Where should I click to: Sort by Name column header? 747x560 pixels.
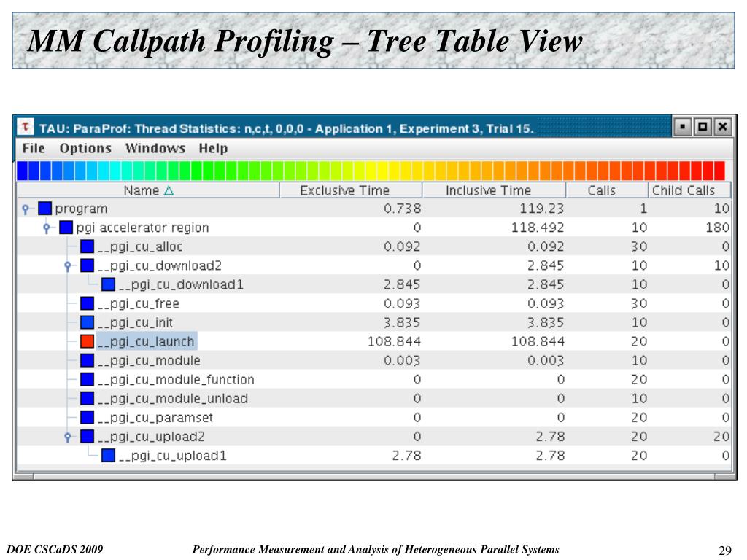148,190
